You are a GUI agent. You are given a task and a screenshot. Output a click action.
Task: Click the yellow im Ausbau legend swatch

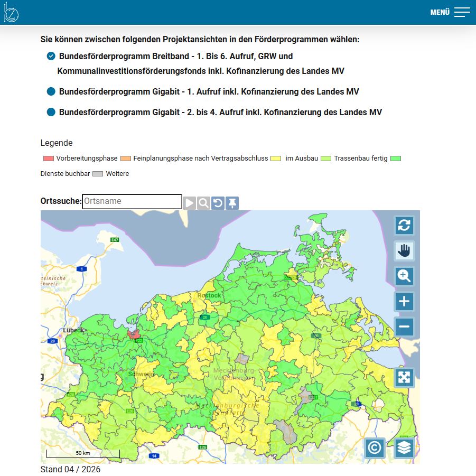[276, 158]
